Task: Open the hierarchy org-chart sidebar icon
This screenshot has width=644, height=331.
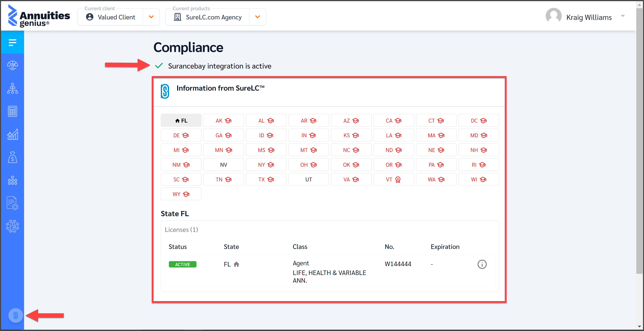Action: tap(13, 88)
